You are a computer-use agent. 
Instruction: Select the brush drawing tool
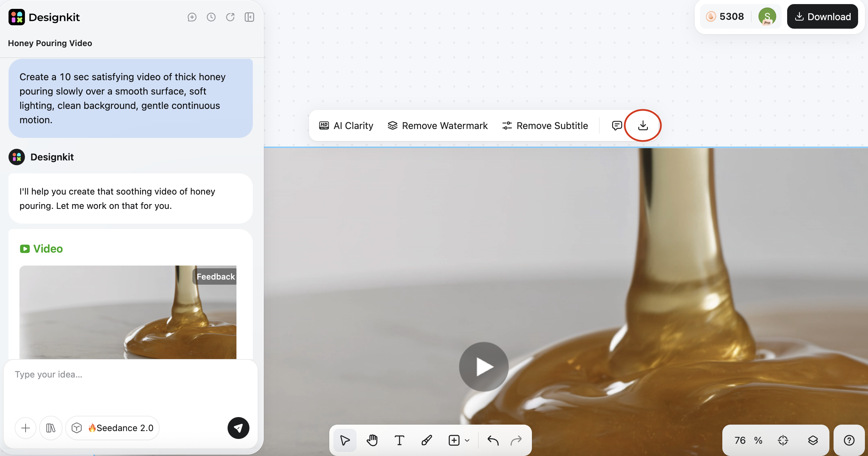[427, 440]
